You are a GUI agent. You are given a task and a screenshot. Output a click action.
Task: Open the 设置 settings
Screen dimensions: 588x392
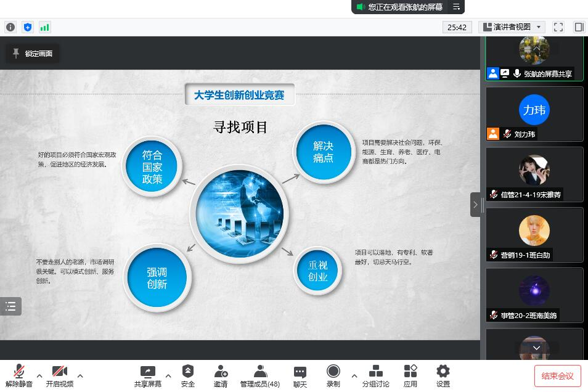click(443, 375)
